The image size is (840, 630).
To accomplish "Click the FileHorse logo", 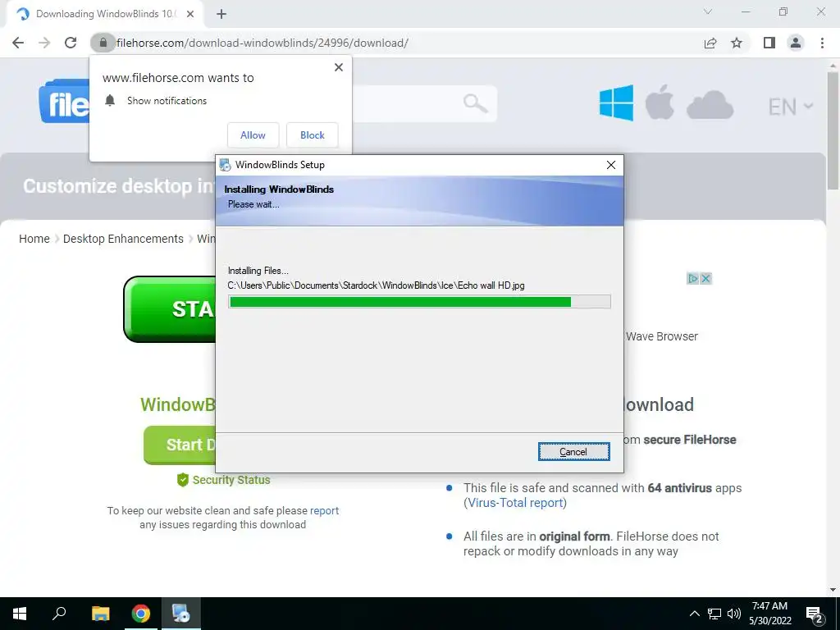I will 64,102.
